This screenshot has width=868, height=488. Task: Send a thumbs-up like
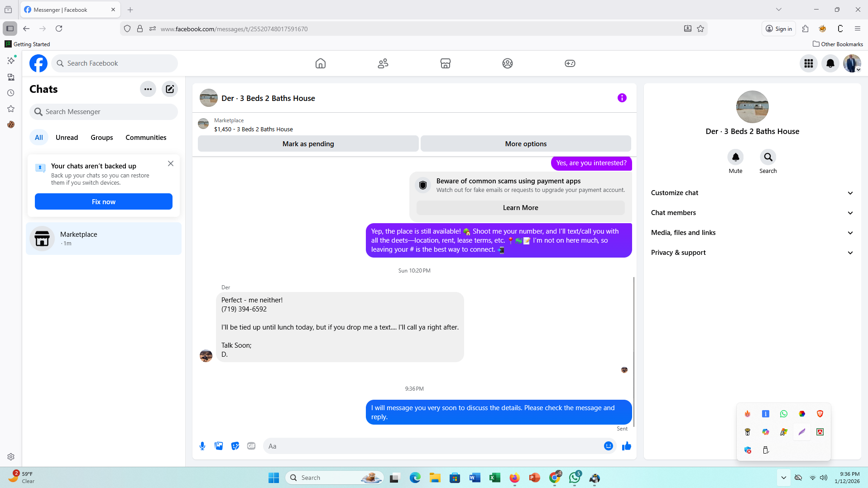coord(627,446)
